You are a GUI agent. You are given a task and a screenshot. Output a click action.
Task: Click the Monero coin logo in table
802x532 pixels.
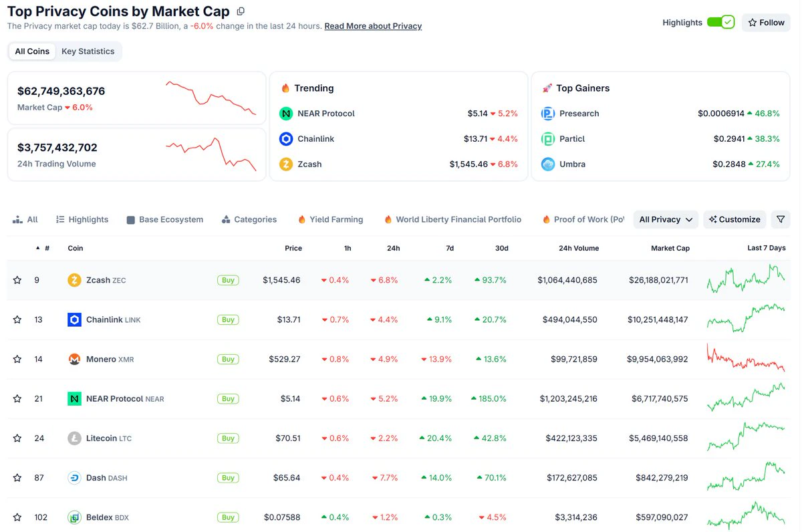tap(74, 359)
